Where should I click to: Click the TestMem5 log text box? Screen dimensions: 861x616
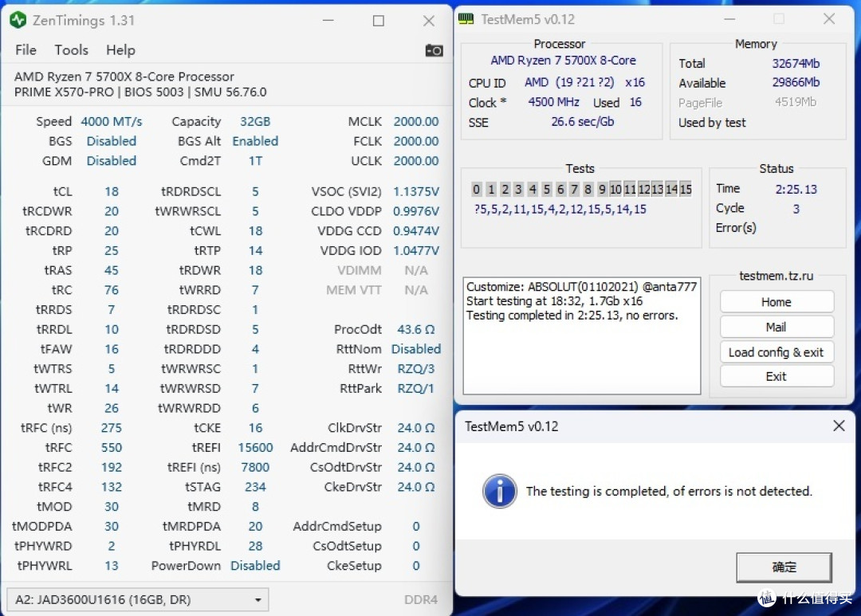[x=581, y=336]
